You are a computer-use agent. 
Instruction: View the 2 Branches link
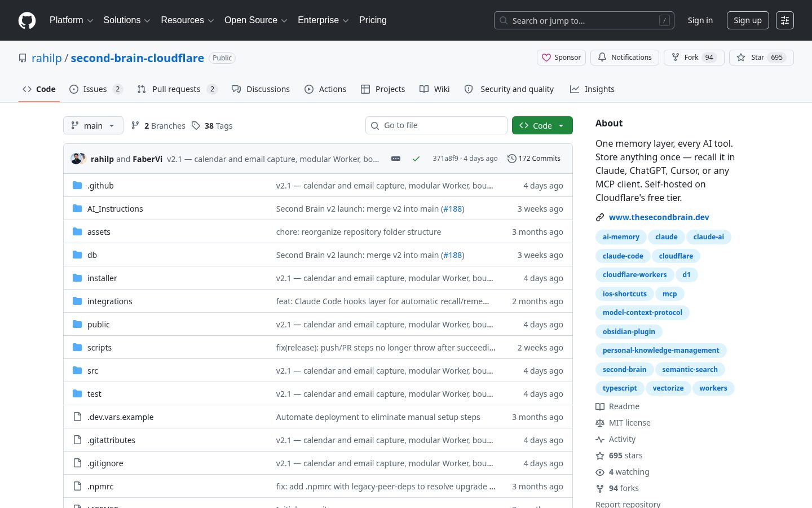158,126
